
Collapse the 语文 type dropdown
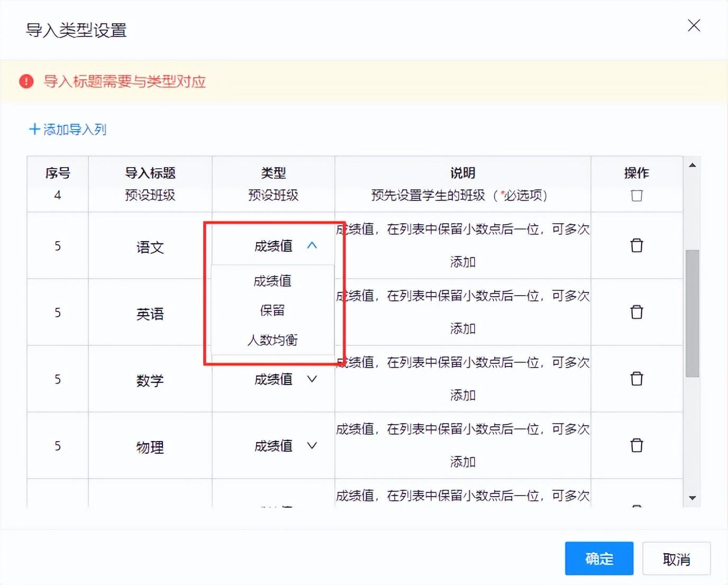312,245
